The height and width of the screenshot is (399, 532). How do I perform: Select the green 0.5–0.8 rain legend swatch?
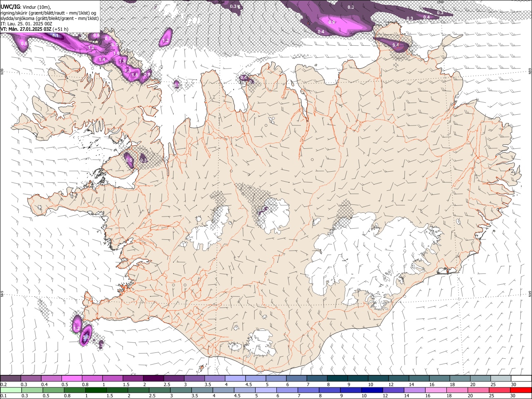click(x=53, y=390)
